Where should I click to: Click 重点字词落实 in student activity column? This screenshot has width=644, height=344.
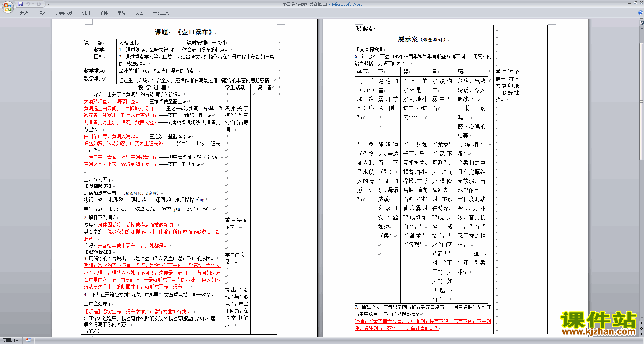[x=236, y=223]
